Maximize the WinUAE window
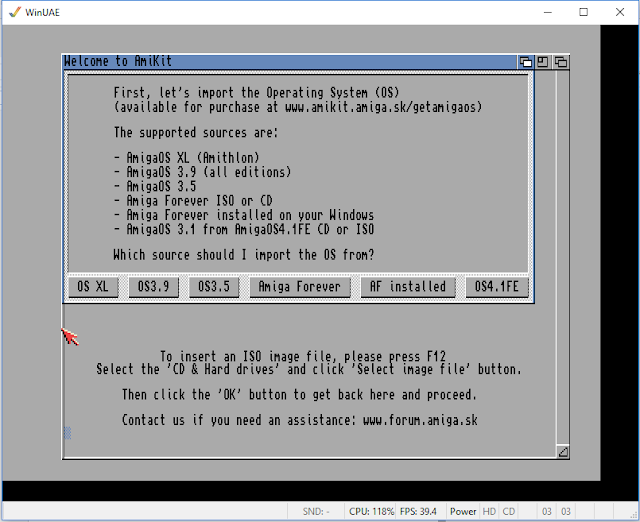 coord(584,12)
